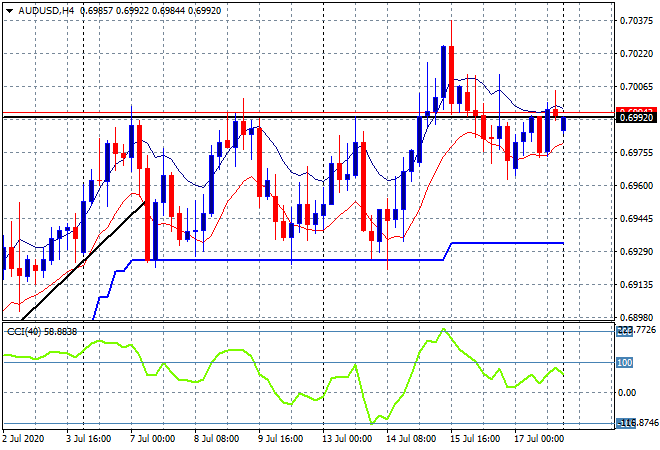Select the open price value 0.69857

pyautogui.click(x=96, y=11)
